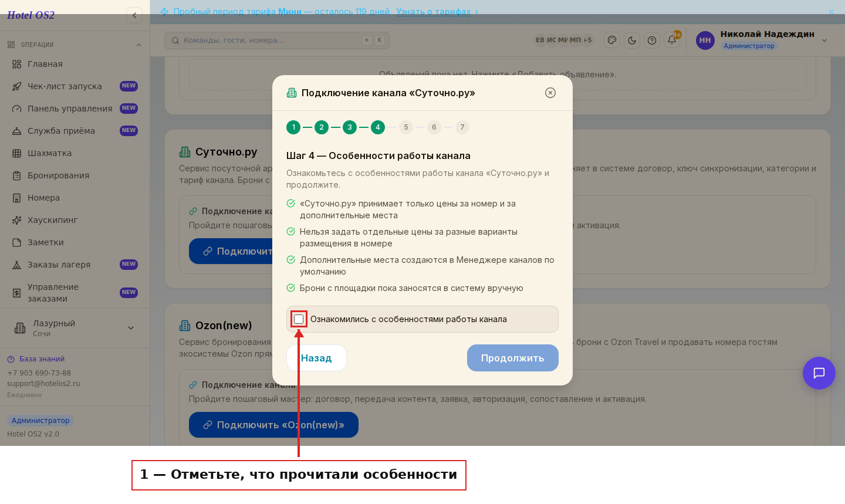Click the 'Номера' sidebar icon
Viewport: 845px width, 504px height.
click(17, 198)
